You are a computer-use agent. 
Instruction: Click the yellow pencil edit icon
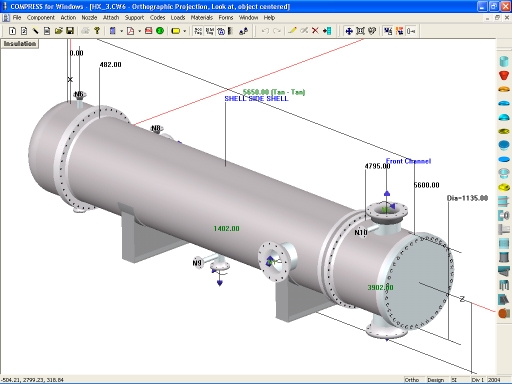click(x=292, y=31)
